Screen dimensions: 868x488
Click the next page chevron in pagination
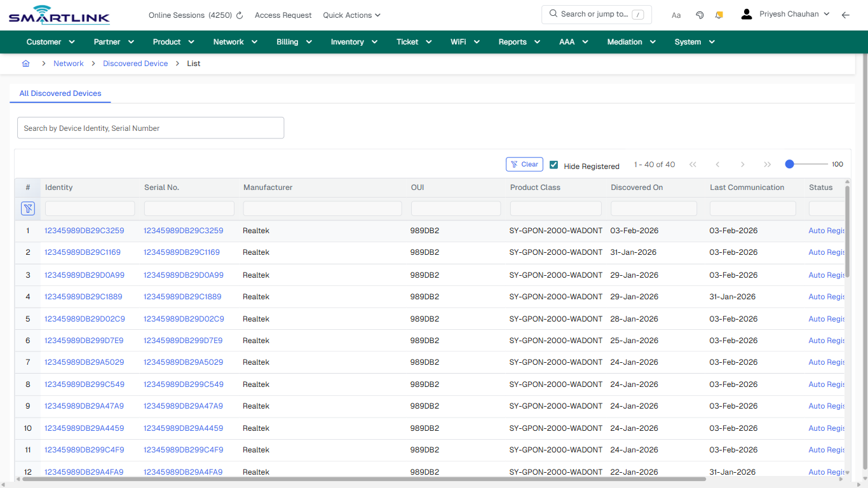[742, 164]
